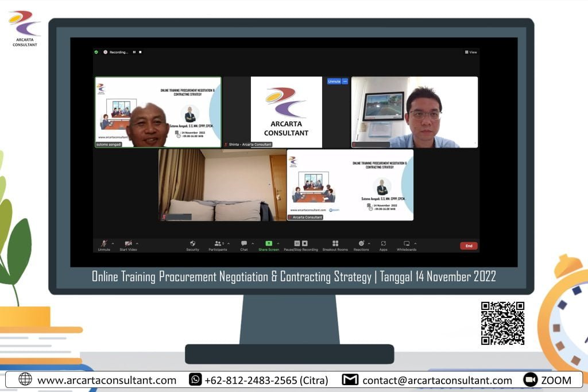Open the View layout menu
This screenshot has height=392, width=588.
click(x=471, y=52)
